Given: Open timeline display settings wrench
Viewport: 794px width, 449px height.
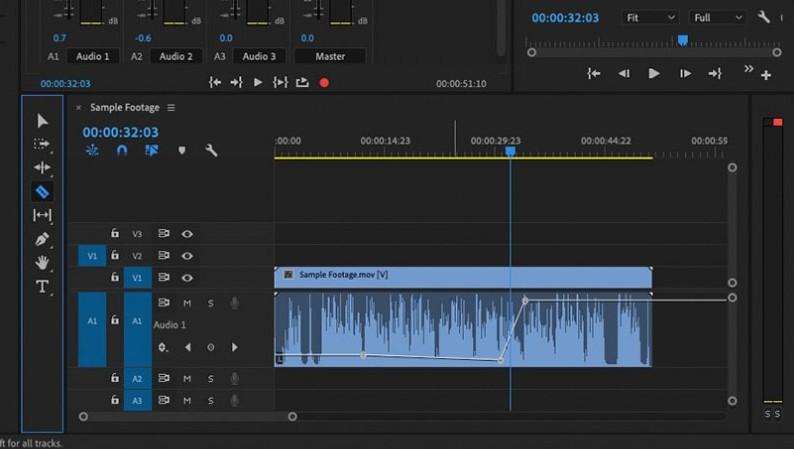Looking at the screenshot, I should click(x=211, y=150).
